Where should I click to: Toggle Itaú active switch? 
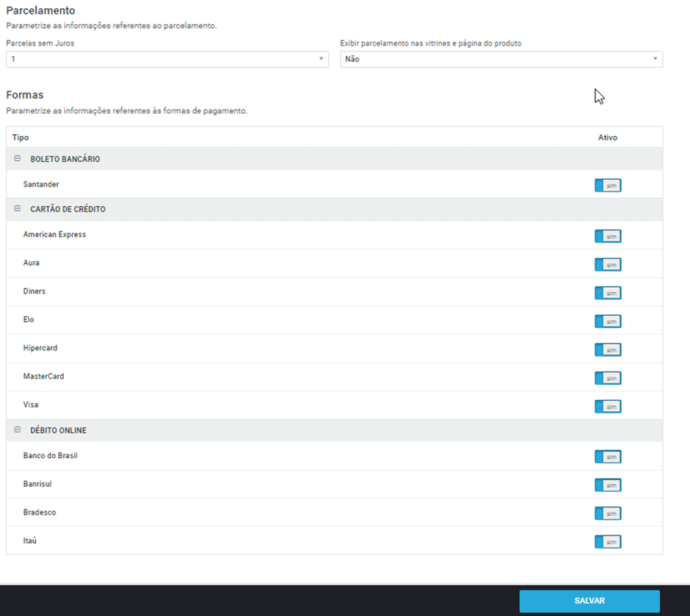coord(608,542)
